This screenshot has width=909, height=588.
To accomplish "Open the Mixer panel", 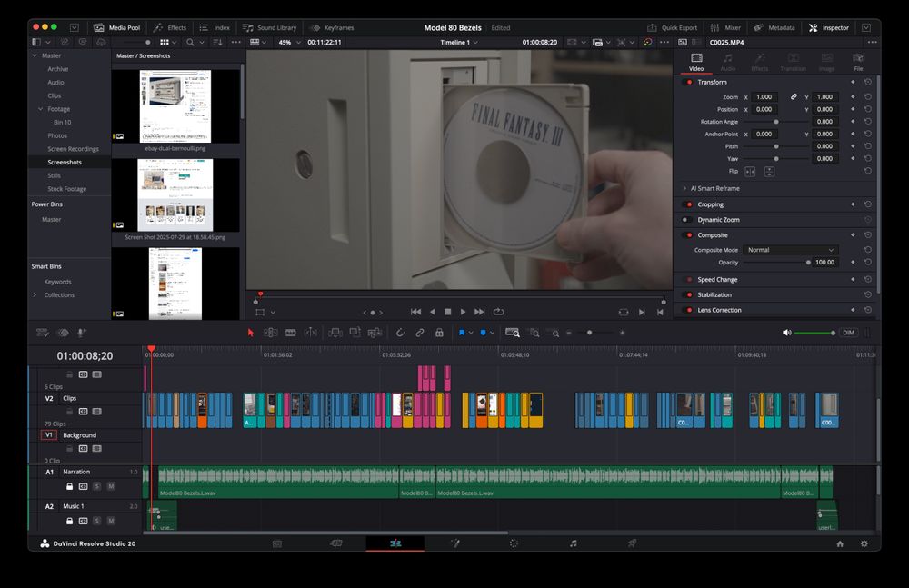I will [x=725, y=28].
